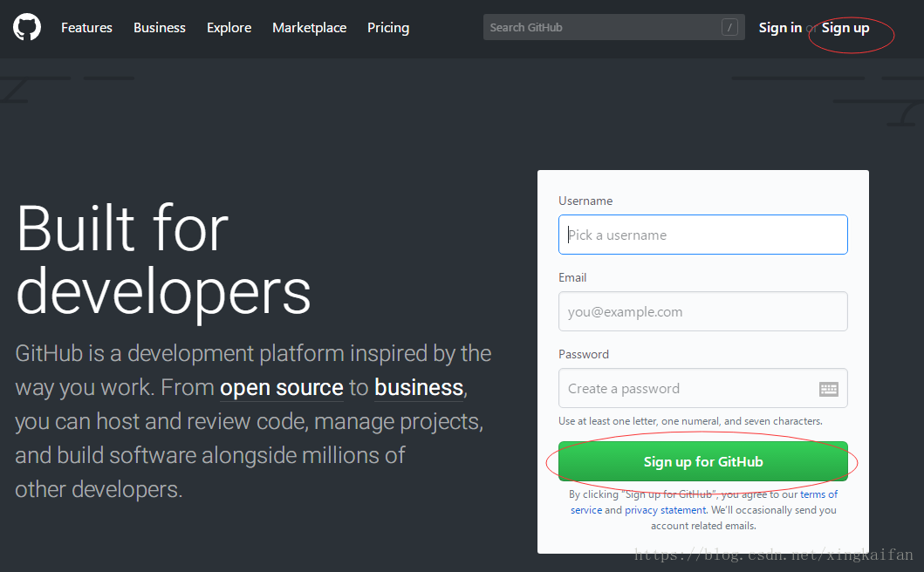The height and width of the screenshot is (572, 924).
Task: Open the Features menu item
Action: (x=86, y=28)
